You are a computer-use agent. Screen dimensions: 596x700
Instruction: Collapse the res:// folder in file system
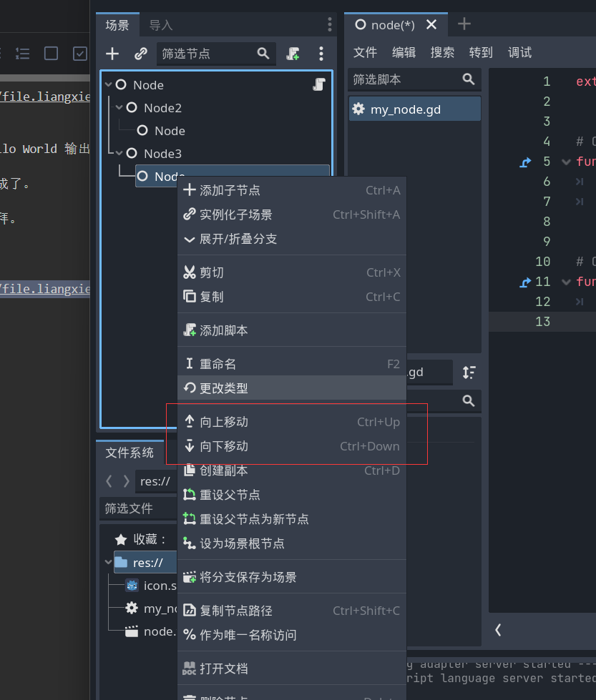[109, 563]
